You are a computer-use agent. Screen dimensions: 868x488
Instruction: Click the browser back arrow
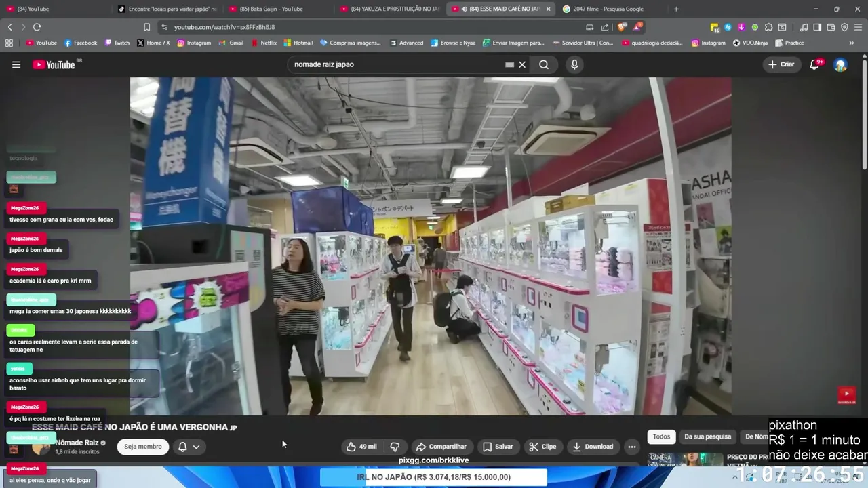9,27
